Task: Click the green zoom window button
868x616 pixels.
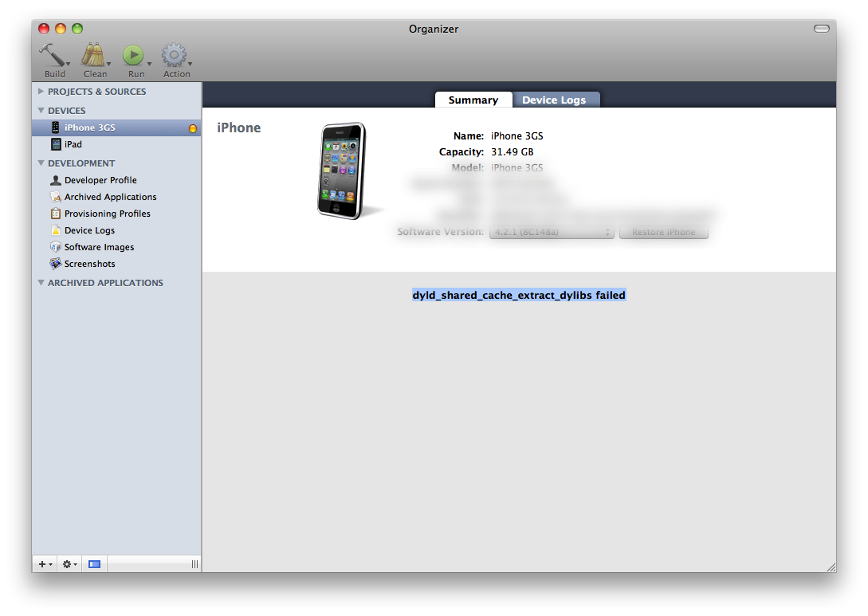Action: (77, 29)
